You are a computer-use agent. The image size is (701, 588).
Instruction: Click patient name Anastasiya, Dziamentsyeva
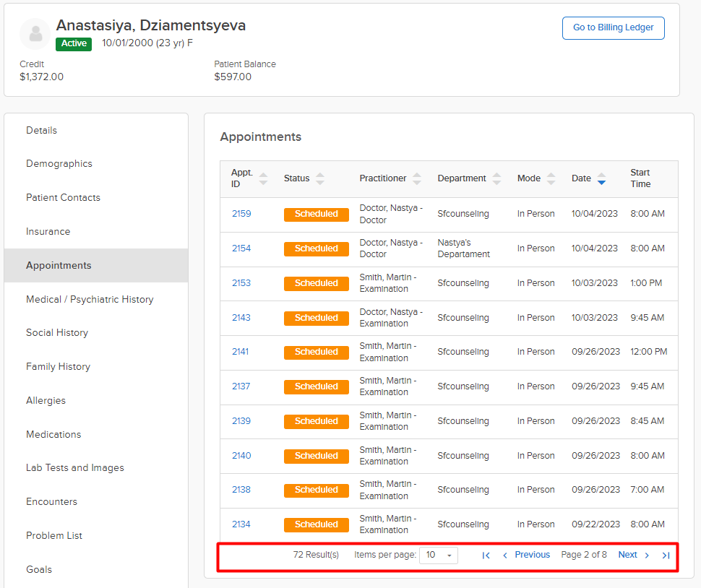(x=150, y=25)
